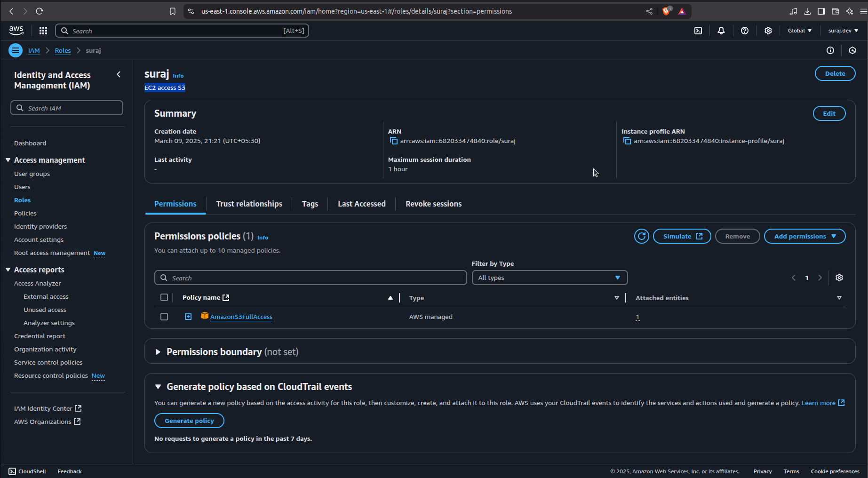
Task: Open the help question mark icon
Action: 745,31
